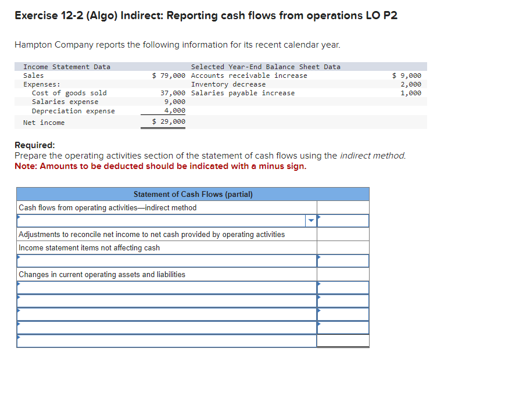Click the 'Adjustments to reconcile net income' heading row
The height and width of the screenshot is (420, 505).
(166, 234)
